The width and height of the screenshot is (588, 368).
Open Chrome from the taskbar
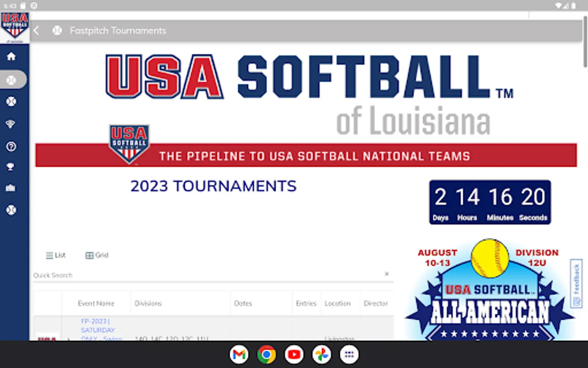pos(267,355)
